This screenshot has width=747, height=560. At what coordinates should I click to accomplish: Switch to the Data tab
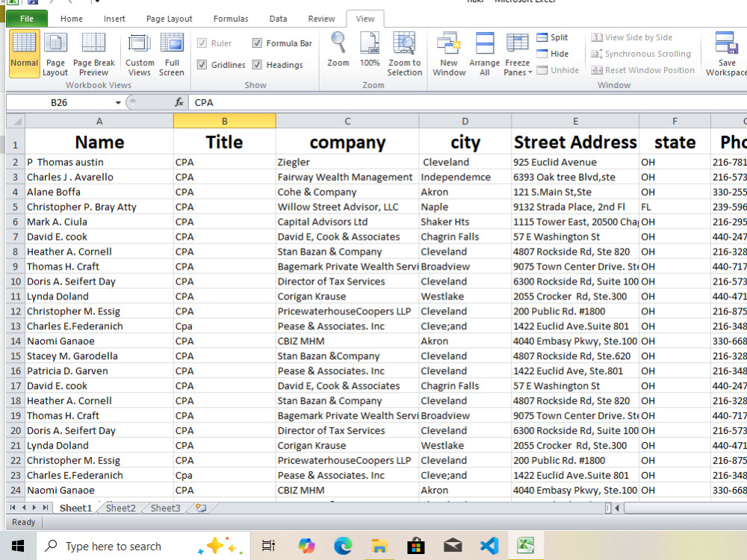(278, 19)
